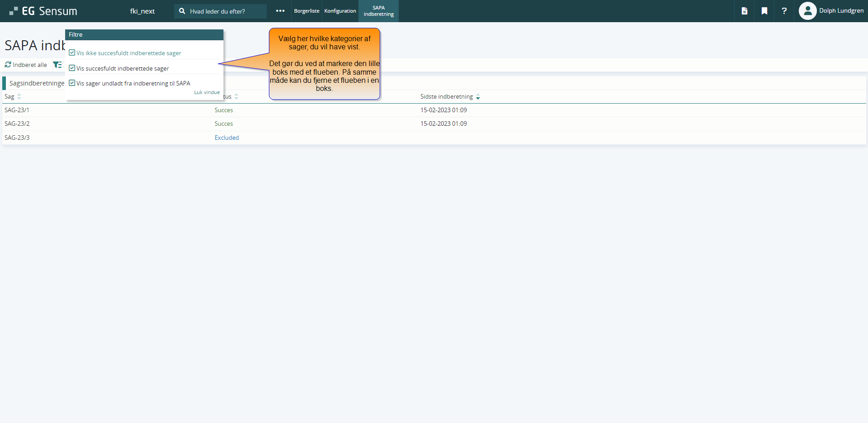The width and height of the screenshot is (868, 423).
Task: Click the filter icon in toolbar
Action: (x=57, y=65)
